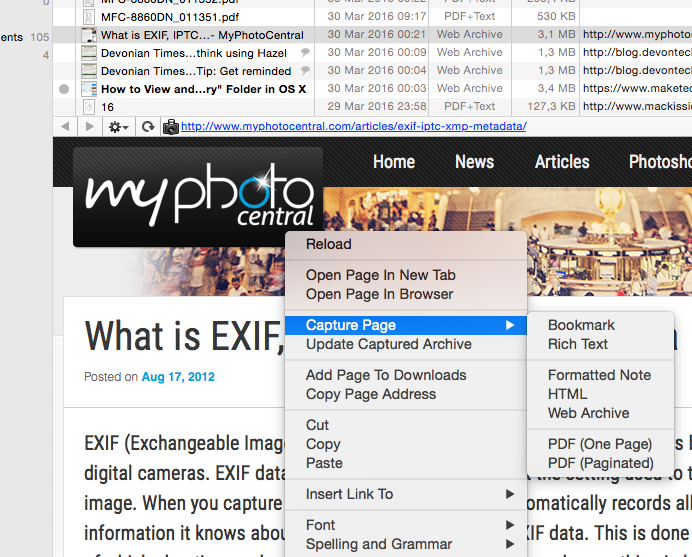The height and width of the screenshot is (557, 692).
Task: Go to the News navigation tab
Action: tap(474, 162)
